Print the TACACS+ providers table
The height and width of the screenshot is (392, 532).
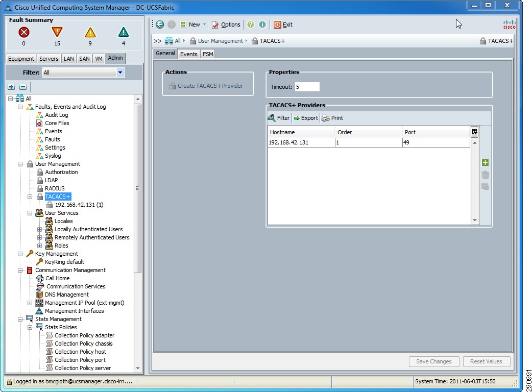332,118
